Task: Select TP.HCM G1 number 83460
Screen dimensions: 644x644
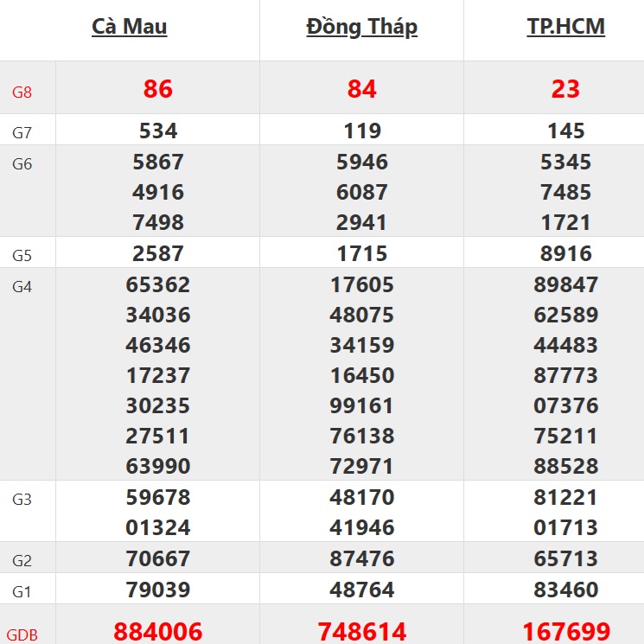Action: pyautogui.click(x=565, y=590)
